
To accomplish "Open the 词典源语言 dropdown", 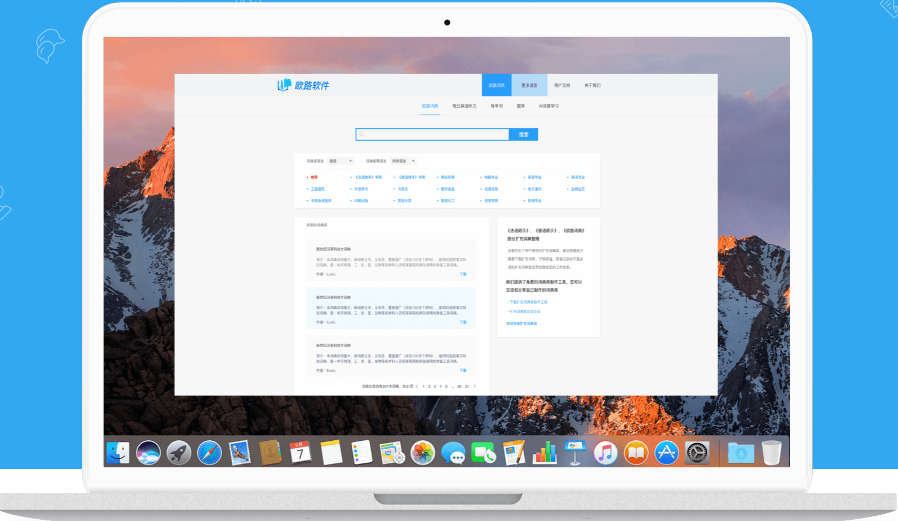I will pos(341,161).
